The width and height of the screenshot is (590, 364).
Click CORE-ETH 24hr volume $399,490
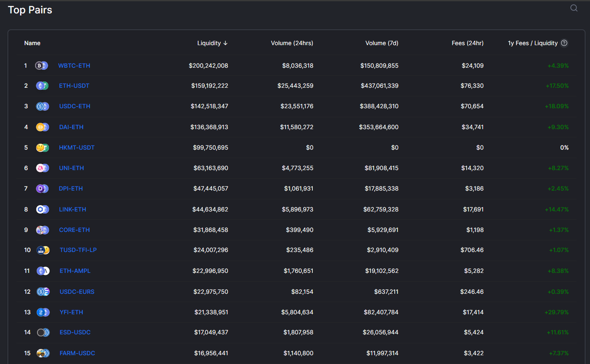point(300,230)
